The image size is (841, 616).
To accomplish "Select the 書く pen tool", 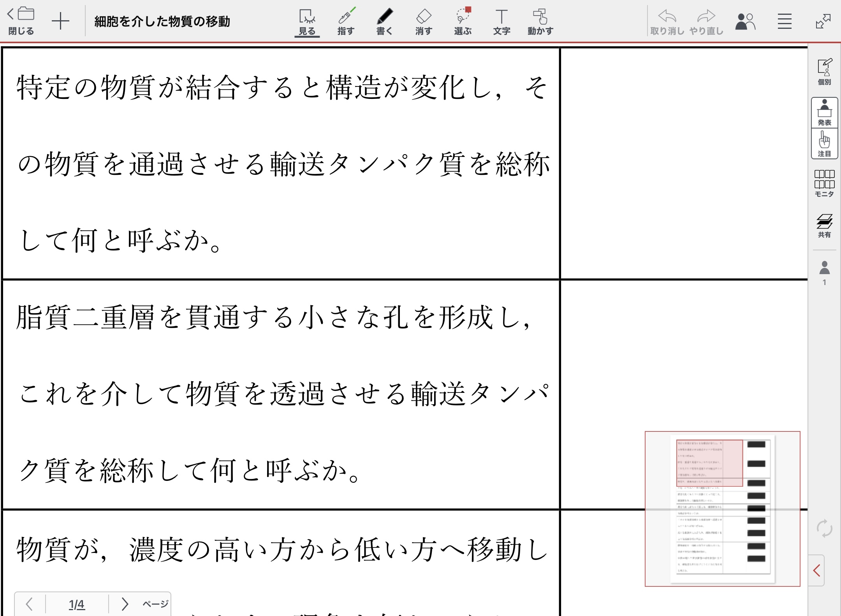I will (385, 22).
